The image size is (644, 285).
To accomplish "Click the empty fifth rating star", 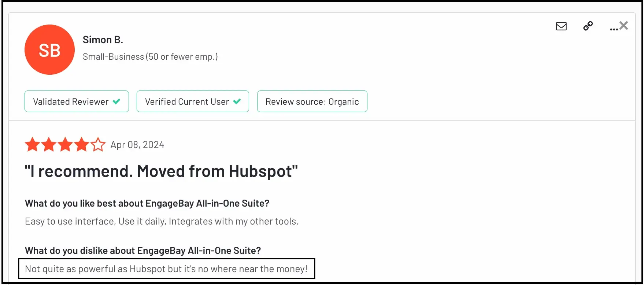I will pyautogui.click(x=98, y=145).
